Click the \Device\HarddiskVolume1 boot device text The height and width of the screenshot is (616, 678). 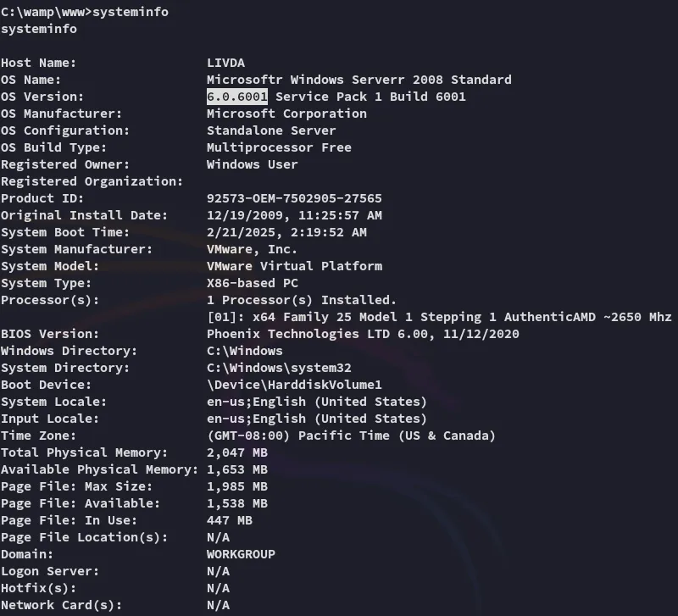pos(294,385)
